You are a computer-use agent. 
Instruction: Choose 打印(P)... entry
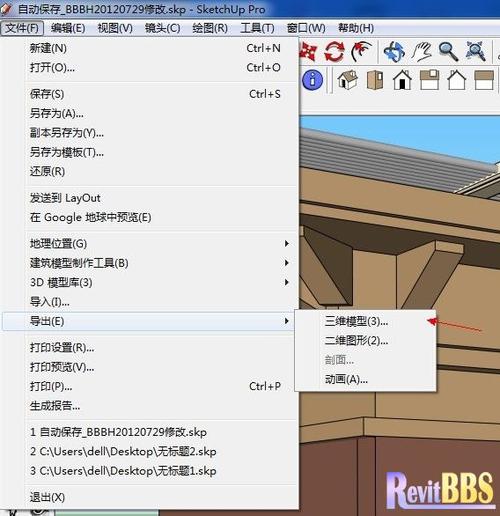coord(150,386)
